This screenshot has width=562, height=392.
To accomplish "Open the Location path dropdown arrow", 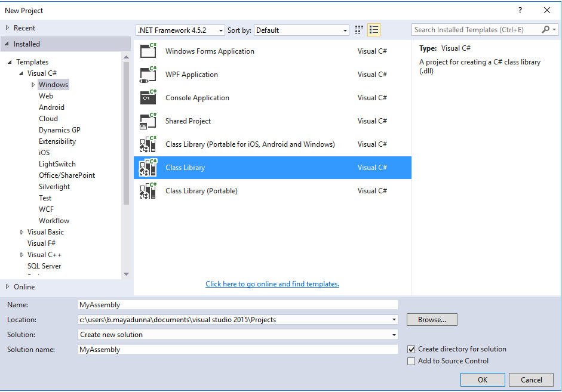I will click(394, 320).
